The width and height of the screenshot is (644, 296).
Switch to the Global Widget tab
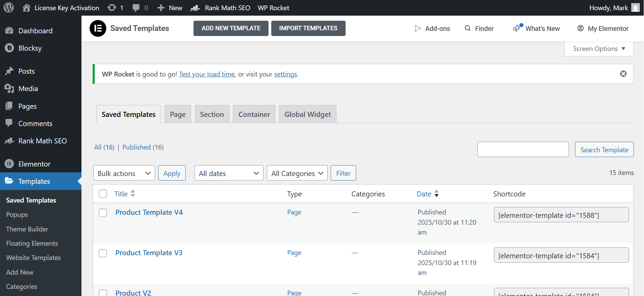click(308, 114)
